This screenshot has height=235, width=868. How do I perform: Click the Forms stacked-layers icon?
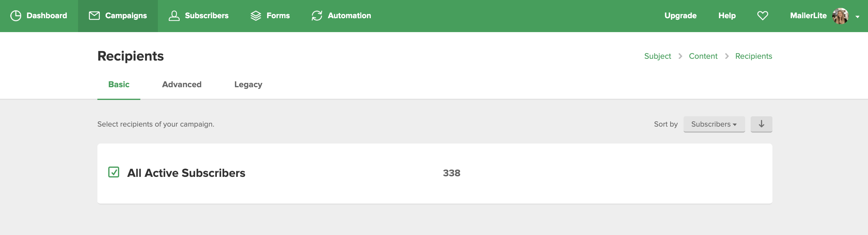pyautogui.click(x=256, y=16)
